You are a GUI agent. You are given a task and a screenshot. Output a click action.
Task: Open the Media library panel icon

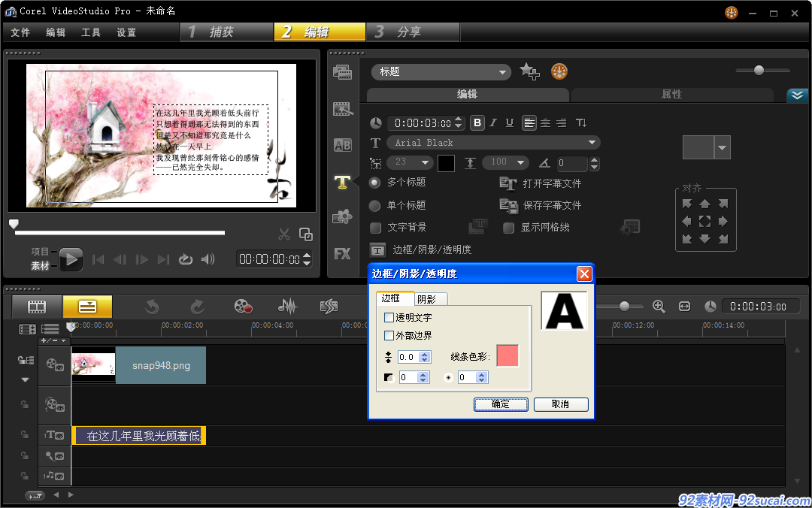click(342, 72)
